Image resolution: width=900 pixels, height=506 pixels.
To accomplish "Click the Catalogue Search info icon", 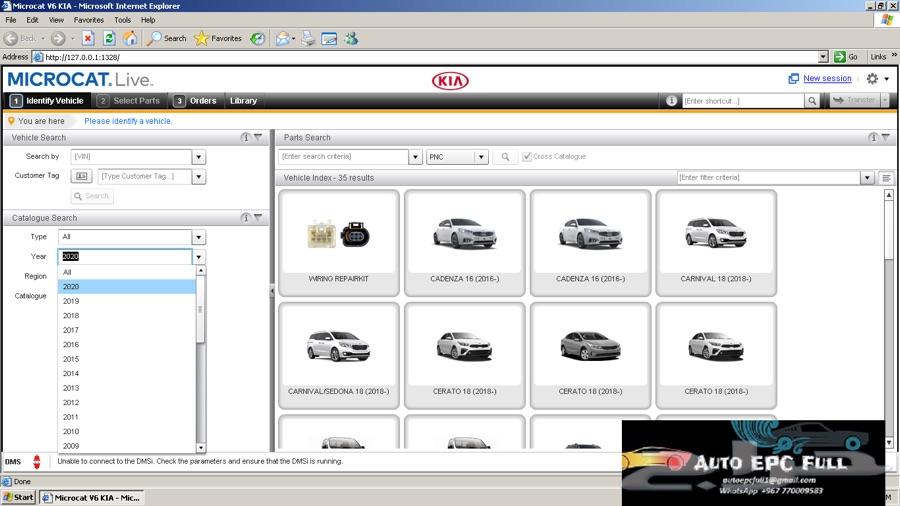I will (246, 217).
